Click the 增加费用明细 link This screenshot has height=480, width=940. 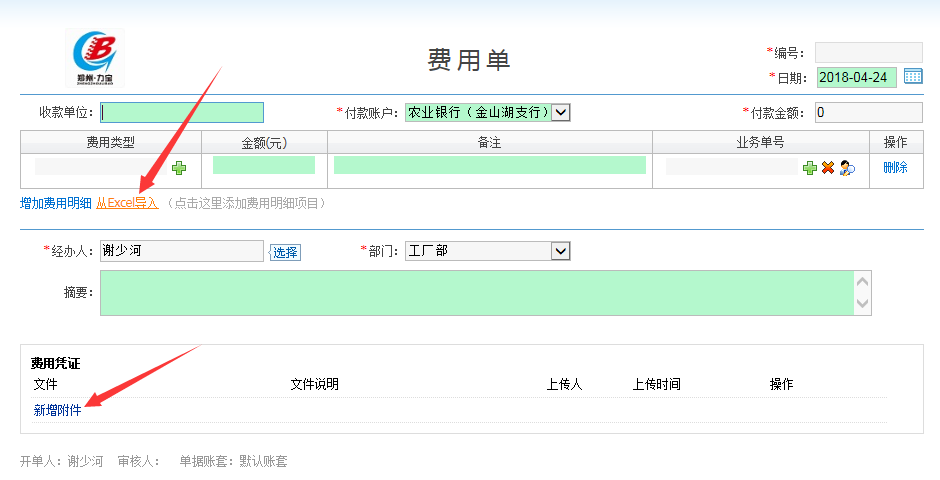pos(56,204)
